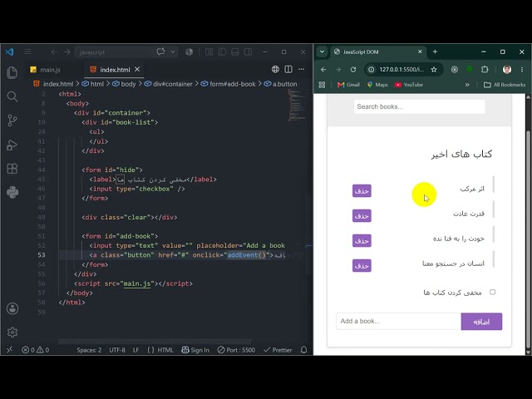Open remote window status bar icon
Image resolution: width=532 pixels, height=399 pixels.
pyautogui.click(x=9, y=350)
